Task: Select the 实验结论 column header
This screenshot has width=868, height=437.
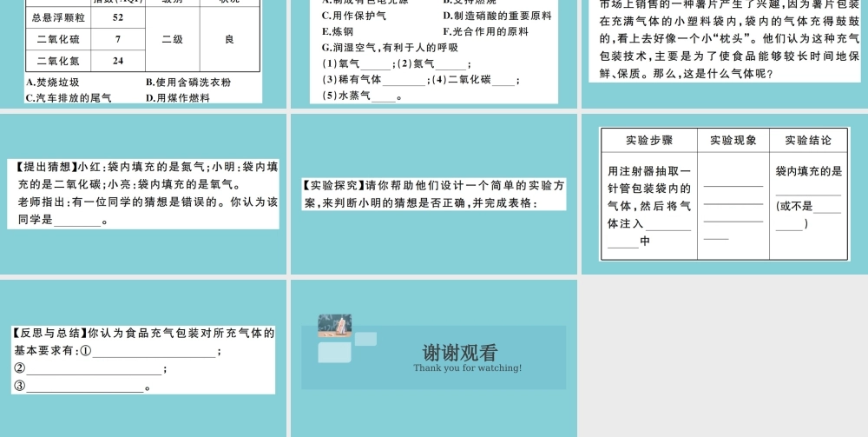Action: click(x=808, y=140)
